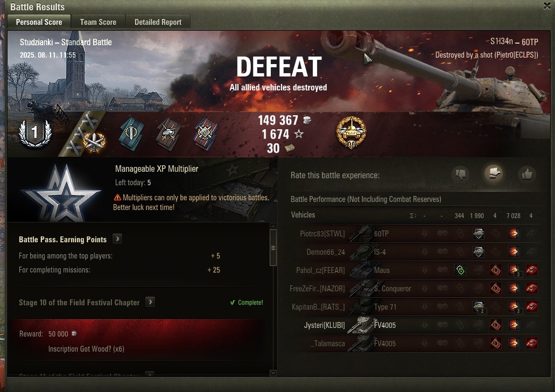Switch to the Team Score tab
Image resolution: width=555 pixels, height=392 pixels.
tap(98, 22)
